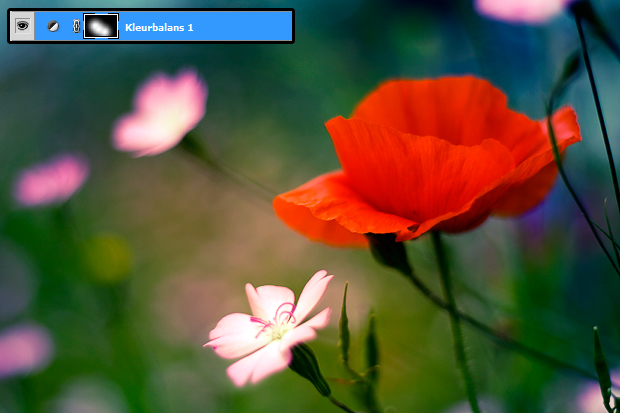Click the blurred pink blossom at left edge
The image size is (620, 413).
click(x=50, y=181)
